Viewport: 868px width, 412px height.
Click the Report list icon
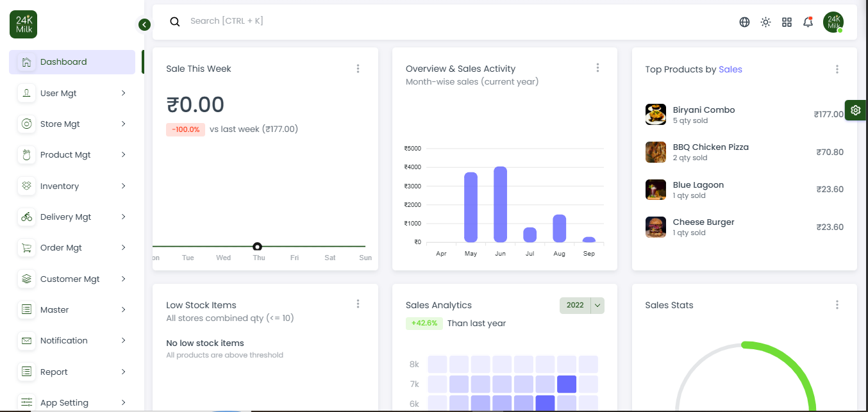[x=26, y=372]
